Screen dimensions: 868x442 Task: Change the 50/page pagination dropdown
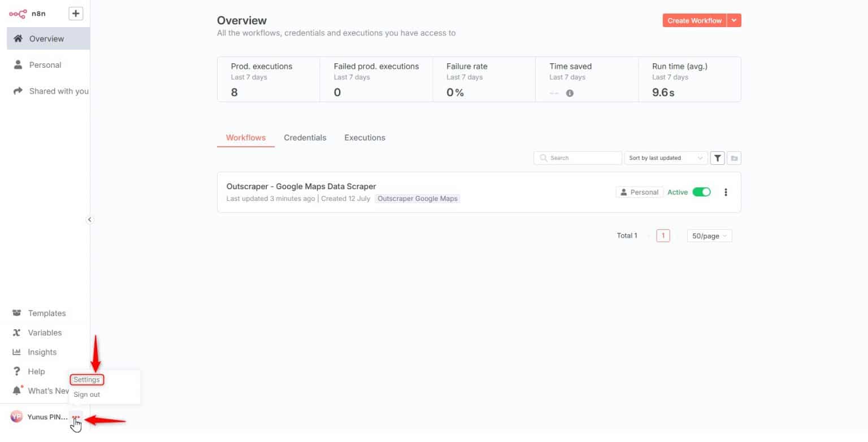(x=709, y=235)
